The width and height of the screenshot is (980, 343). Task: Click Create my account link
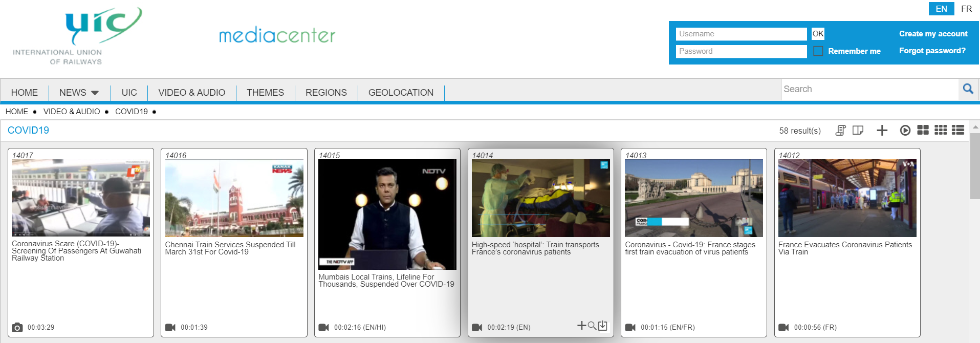click(x=933, y=34)
